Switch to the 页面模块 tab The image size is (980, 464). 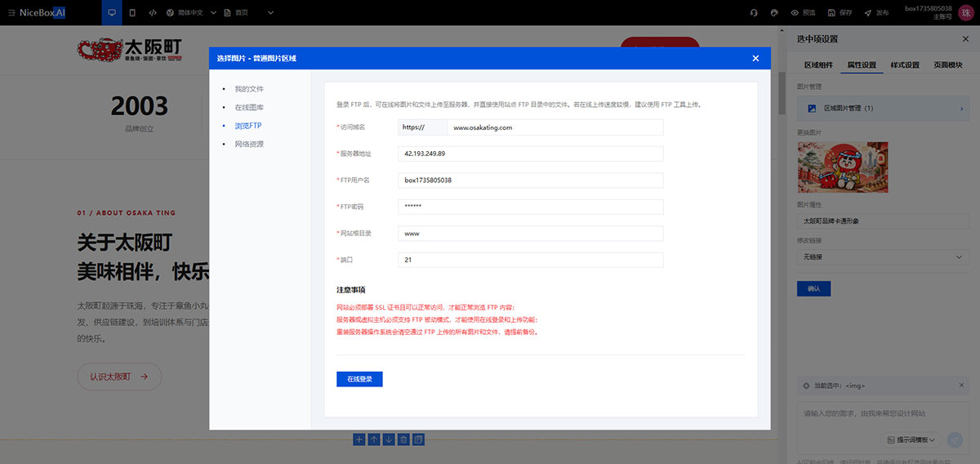tap(947, 65)
